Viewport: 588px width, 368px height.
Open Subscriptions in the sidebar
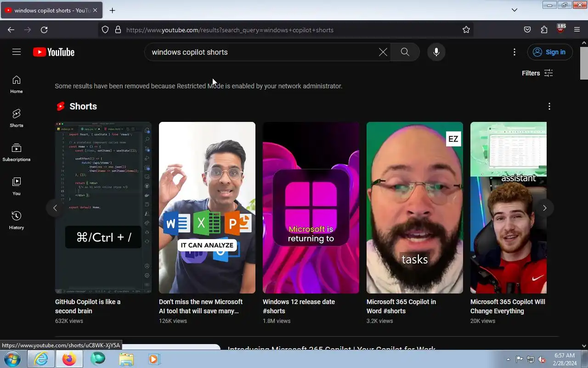pos(17,152)
